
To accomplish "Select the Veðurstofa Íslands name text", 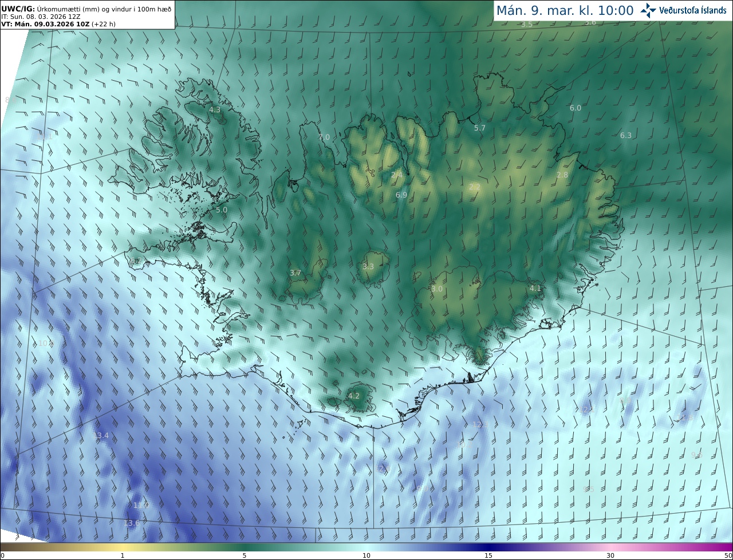I will pyautogui.click(x=693, y=10).
